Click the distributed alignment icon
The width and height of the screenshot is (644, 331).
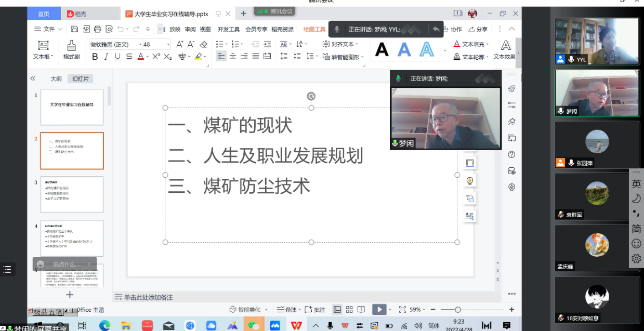267,57
